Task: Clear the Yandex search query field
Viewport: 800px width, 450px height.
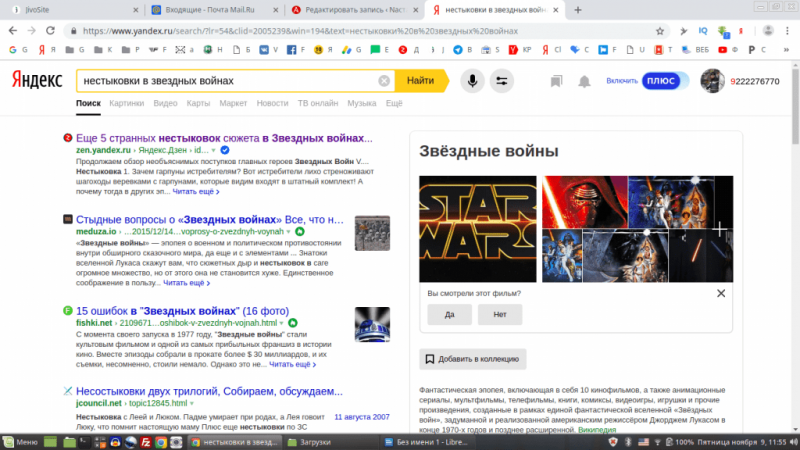Action: 384,81
